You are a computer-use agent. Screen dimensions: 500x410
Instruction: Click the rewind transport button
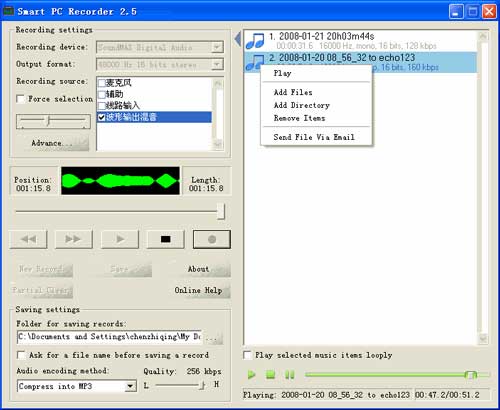pos(29,239)
